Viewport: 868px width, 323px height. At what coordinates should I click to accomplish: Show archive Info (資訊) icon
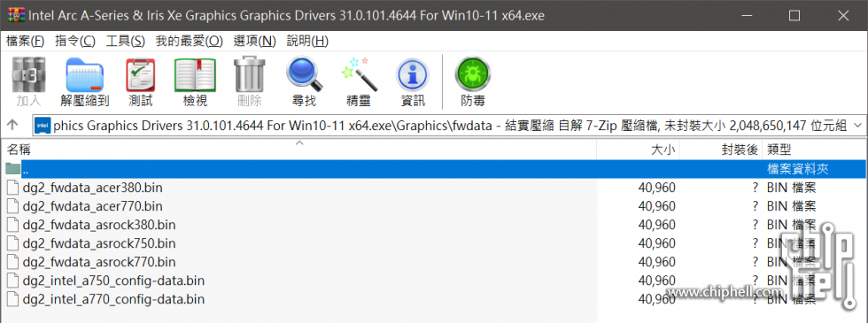[x=413, y=74]
